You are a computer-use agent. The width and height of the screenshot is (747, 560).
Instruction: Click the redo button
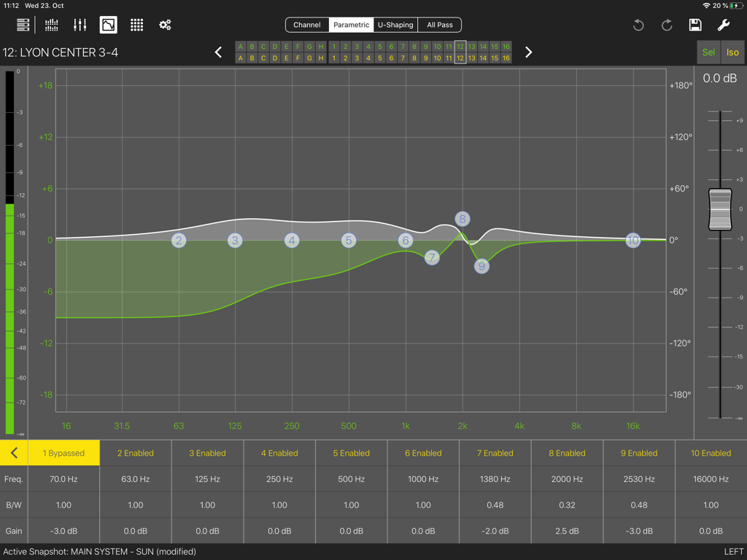coord(666,24)
